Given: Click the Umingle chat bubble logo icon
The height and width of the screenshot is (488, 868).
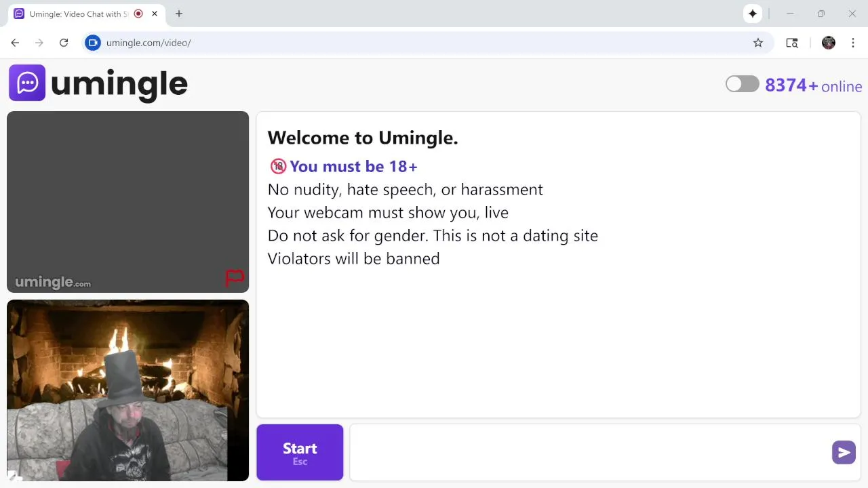Looking at the screenshot, I should tap(27, 83).
